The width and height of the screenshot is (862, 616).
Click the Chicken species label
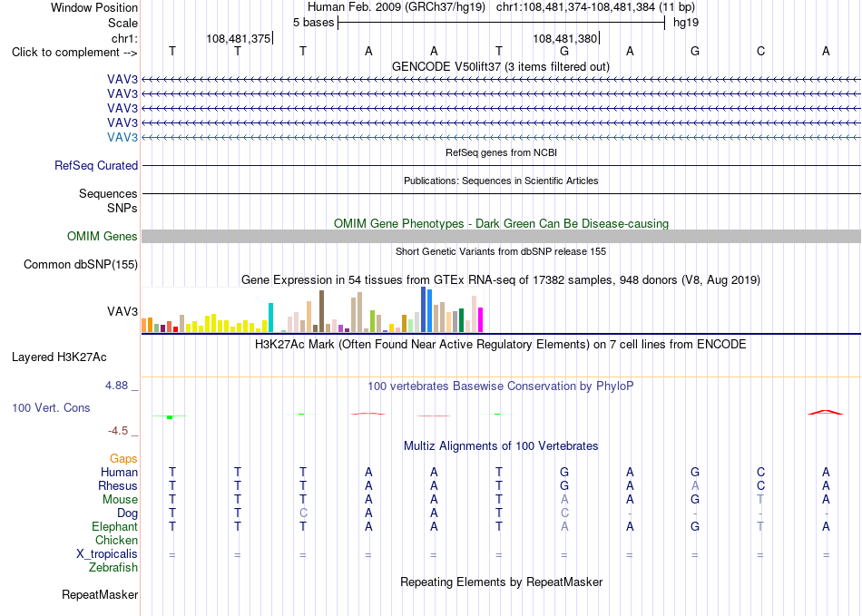pyautogui.click(x=116, y=540)
